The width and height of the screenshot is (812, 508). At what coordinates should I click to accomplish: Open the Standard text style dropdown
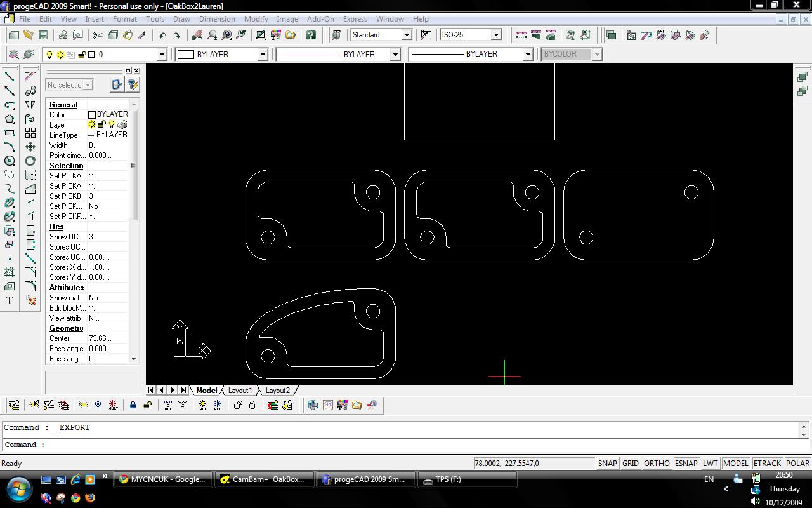(x=406, y=35)
